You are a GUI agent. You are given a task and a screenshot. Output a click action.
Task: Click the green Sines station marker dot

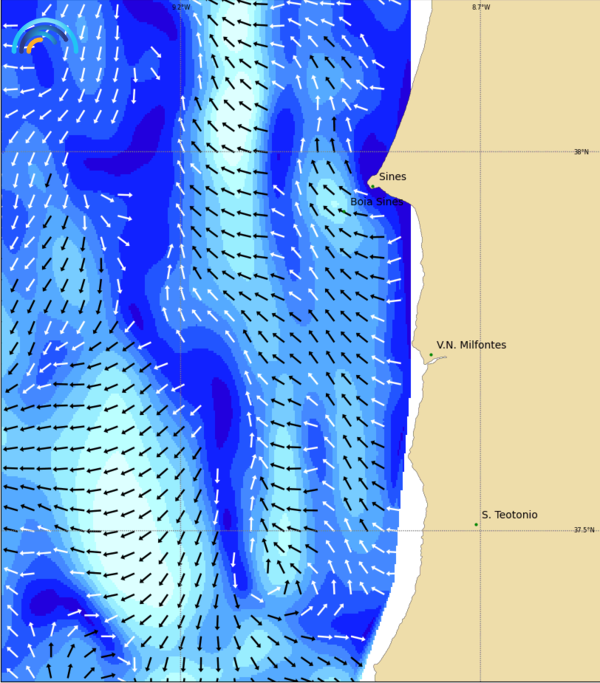(372, 185)
